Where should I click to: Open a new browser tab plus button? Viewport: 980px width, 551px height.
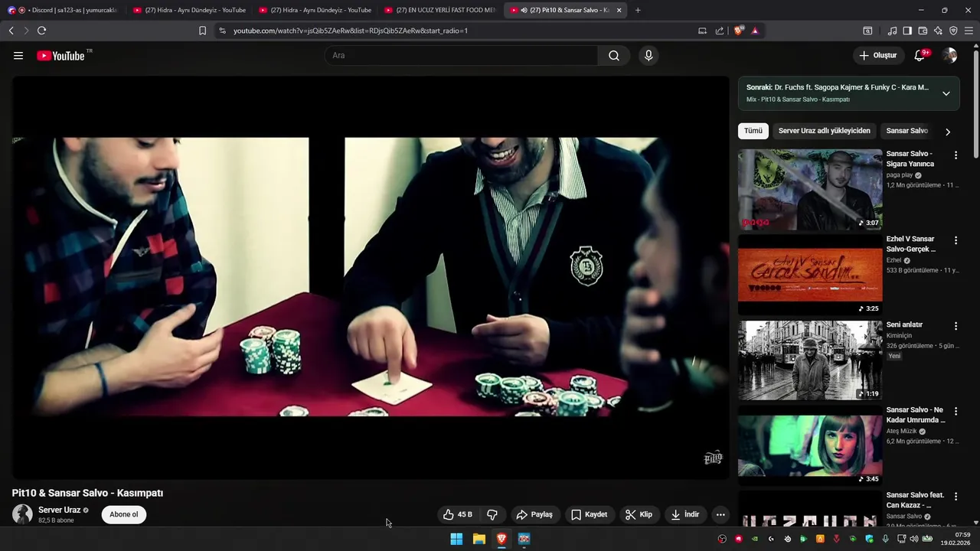tap(638, 10)
